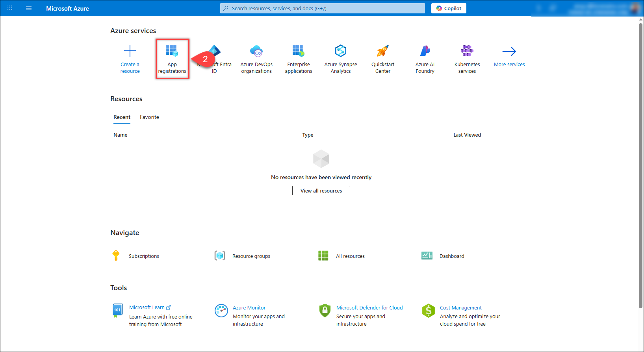
Task: Click View all resources button
Action: [x=321, y=191]
